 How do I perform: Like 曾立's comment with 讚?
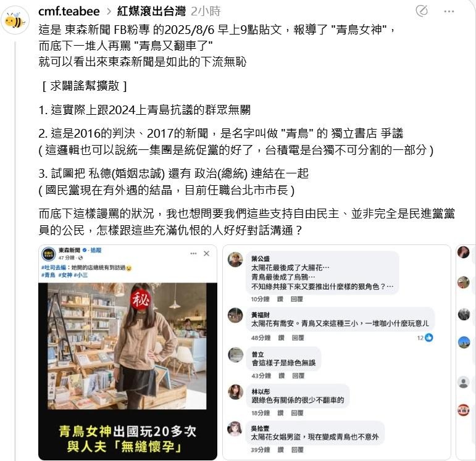[282, 376]
